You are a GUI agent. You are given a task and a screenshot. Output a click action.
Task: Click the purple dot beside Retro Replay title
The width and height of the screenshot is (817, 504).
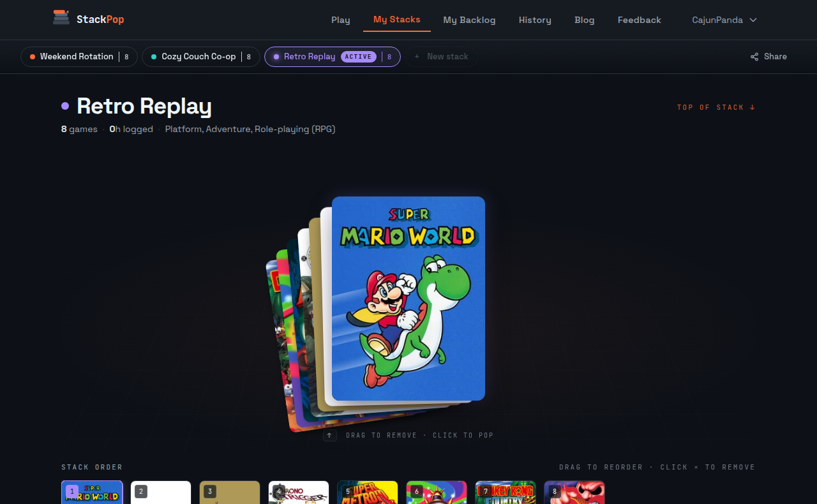[x=65, y=106]
